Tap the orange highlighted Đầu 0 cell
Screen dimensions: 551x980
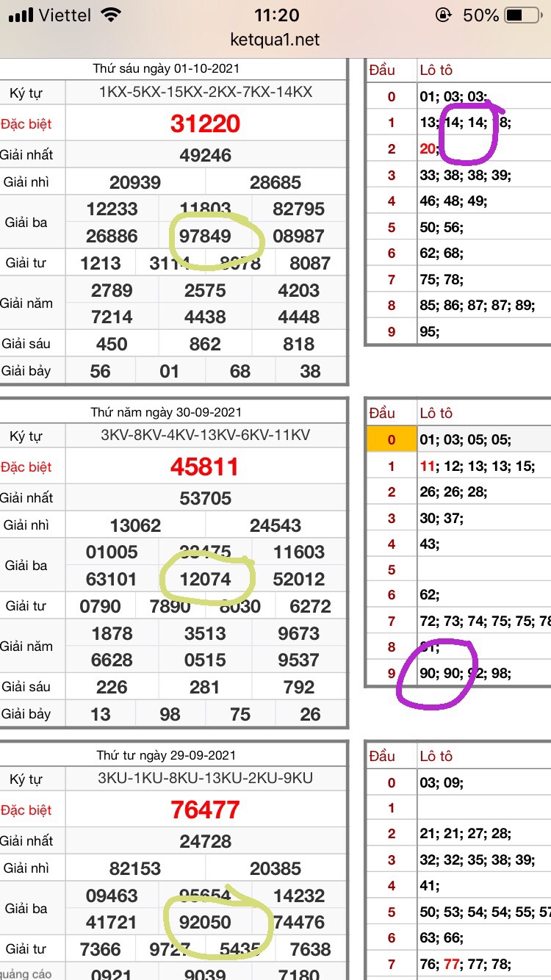click(392, 440)
